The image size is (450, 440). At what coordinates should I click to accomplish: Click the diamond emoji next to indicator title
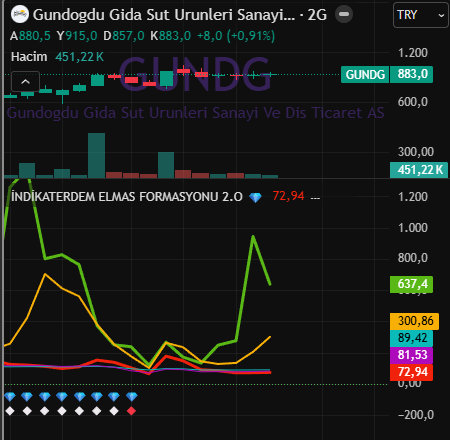255,197
